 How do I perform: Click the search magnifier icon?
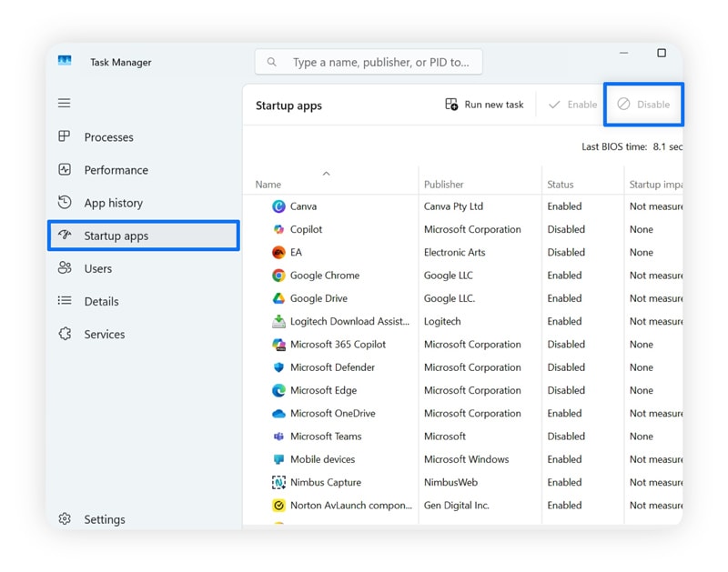[272, 62]
